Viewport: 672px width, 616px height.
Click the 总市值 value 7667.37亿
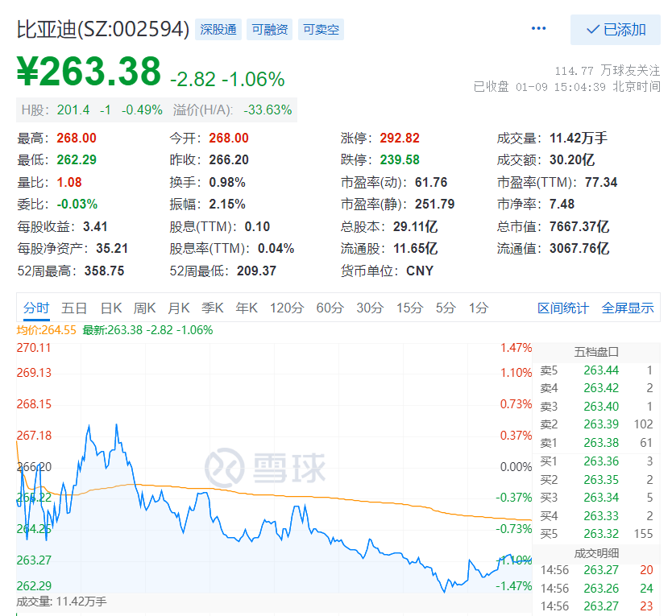pyautogui.click(x=579, y=226)
